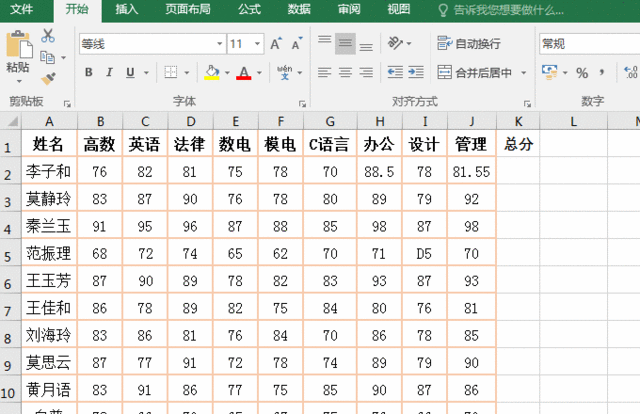640x414 pixels.
Task: Click 自动换行 wrap text button
Action: pyautogui.click(x=469, y=43)
